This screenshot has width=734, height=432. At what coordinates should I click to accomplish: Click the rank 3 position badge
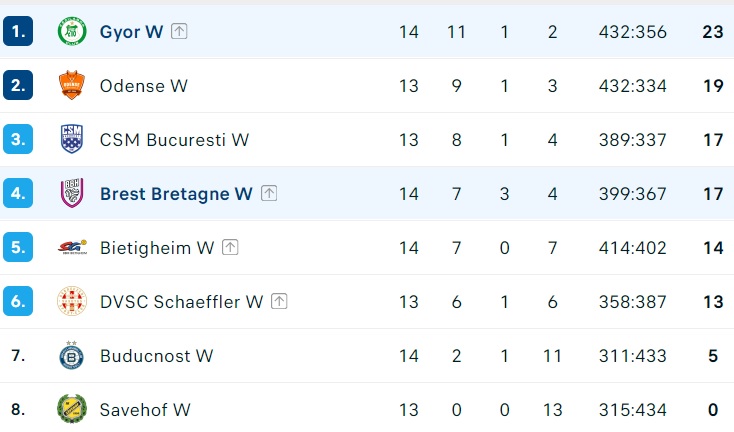(18, 140)
